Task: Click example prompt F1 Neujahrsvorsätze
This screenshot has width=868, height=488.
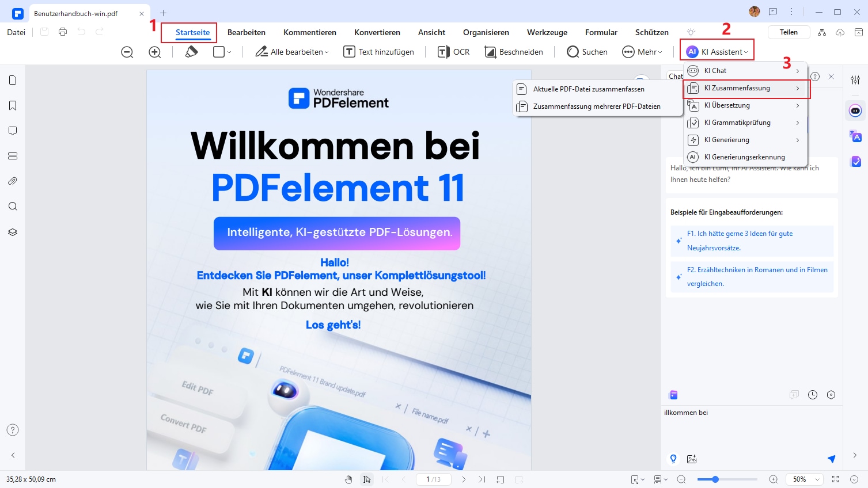Action: (x=752, y=241)
